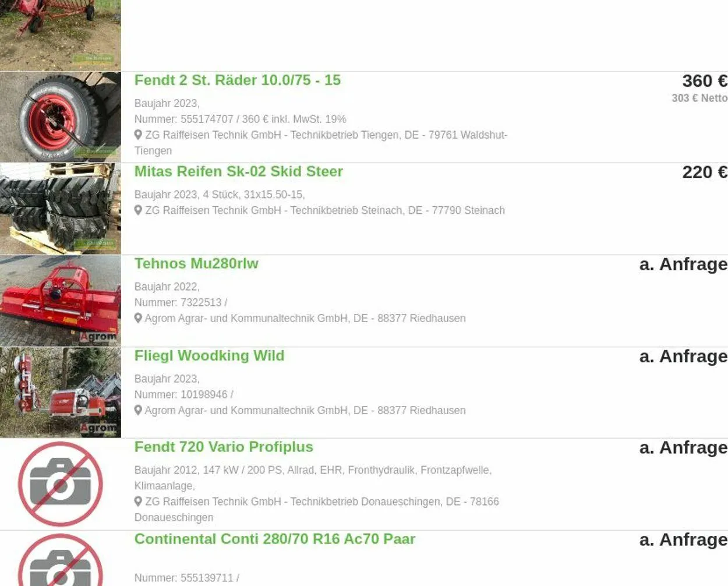
Task: Click the 220 € price for Mitas Reifen
Action: [x=705, y=172]
